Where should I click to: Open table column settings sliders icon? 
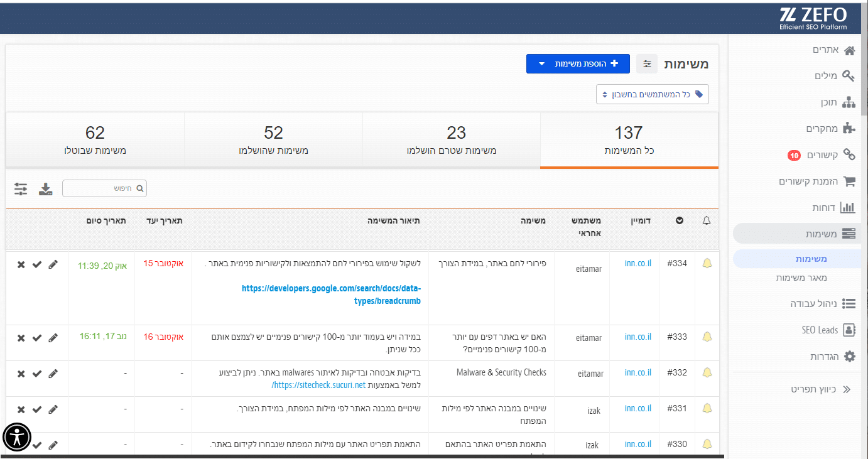pyautogui.click(x=21, y=188)
